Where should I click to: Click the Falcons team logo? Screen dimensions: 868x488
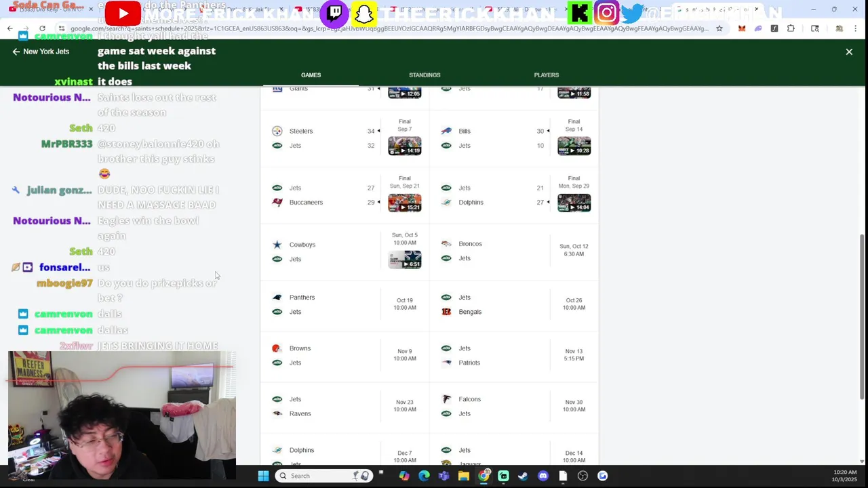click(446, 399)
